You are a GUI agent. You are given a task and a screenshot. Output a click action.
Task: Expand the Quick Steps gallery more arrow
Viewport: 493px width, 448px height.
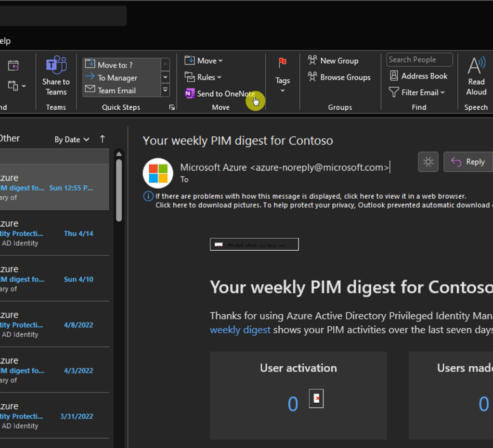165,90
